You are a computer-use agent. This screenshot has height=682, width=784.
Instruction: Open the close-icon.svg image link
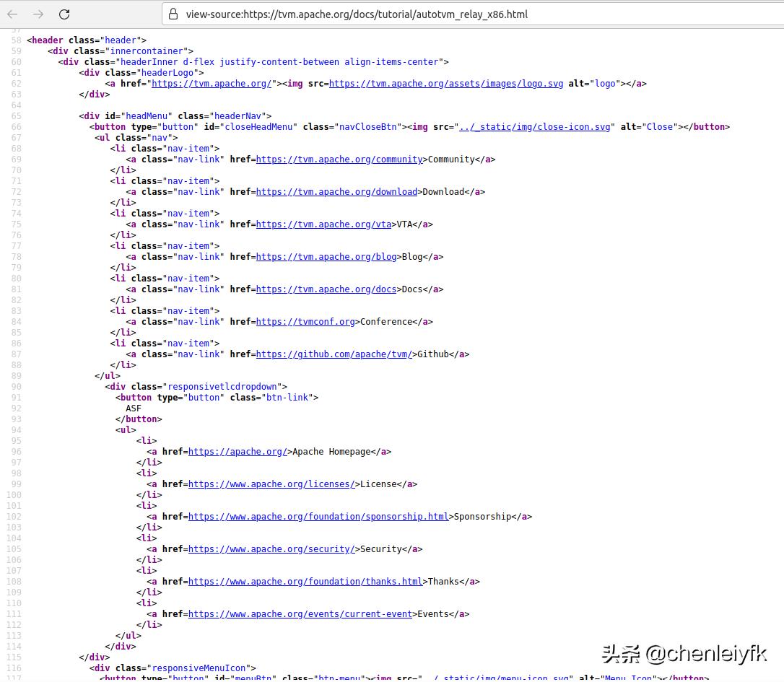pyautogui.click(x=534, y=127)
